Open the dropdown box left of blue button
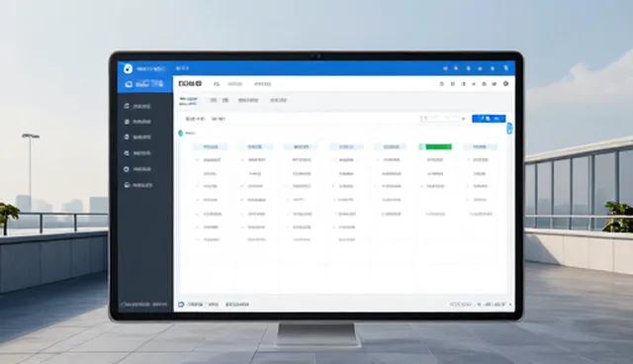Image resolution: width=633 pixels, height=364 pixels. pyautogui.click(x=443, y=119)
